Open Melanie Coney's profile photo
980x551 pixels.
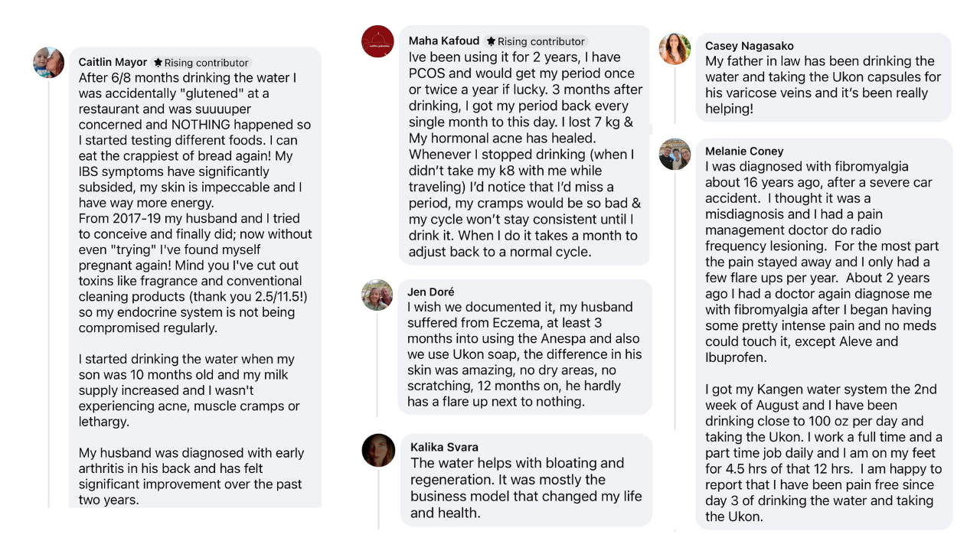(675, 154)
